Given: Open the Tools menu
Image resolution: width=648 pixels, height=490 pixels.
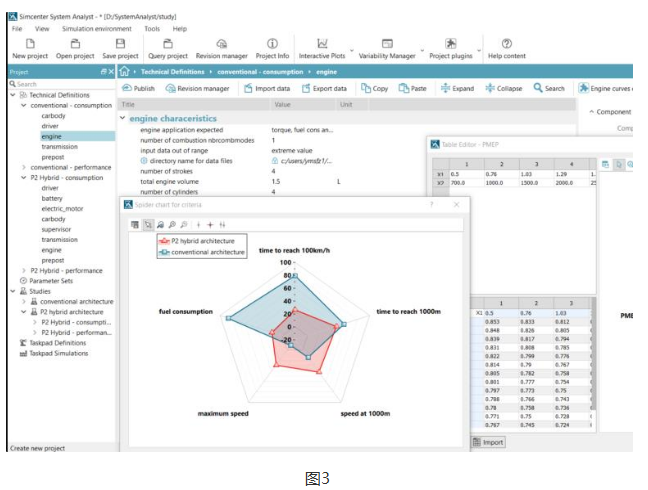Looking at the screenshot, I should point(151,29).
